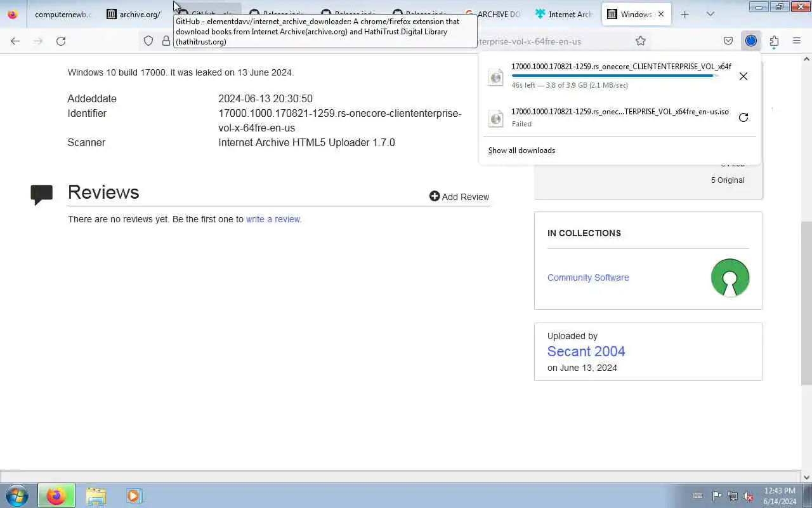Open the tracking protection shield panel
The height and width of the screenshot is (508, 812).
[148, 41]
